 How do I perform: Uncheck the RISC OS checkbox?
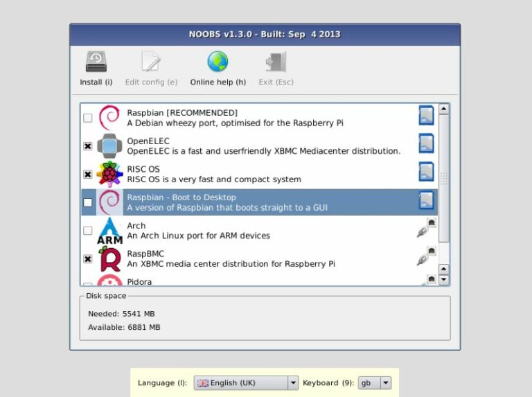point(88,175)
